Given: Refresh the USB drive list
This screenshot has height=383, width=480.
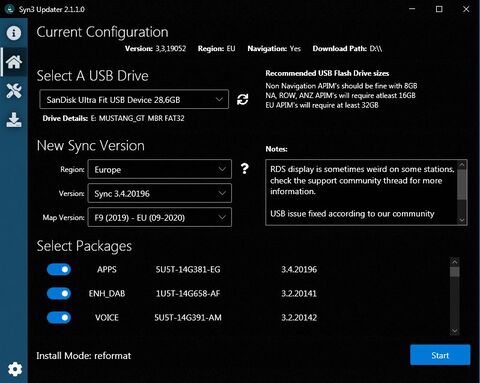Looking at the screenshot, I should coord(242,99).
